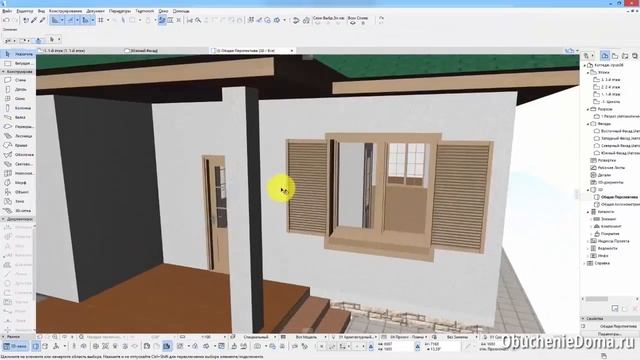Select Северный Фасад in Navigator
The height and width of the screenshot is (360, 640).
618,146
